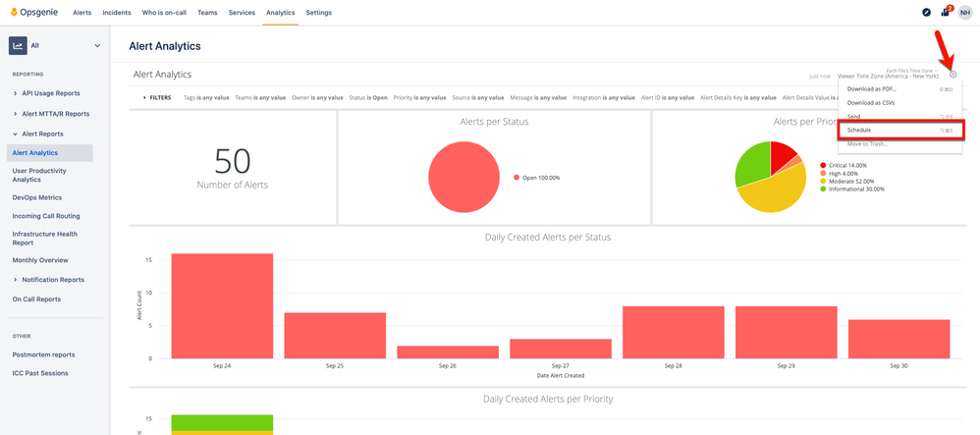Choose Download as PDF from menu
980x435 pixels.
(900, 88)
